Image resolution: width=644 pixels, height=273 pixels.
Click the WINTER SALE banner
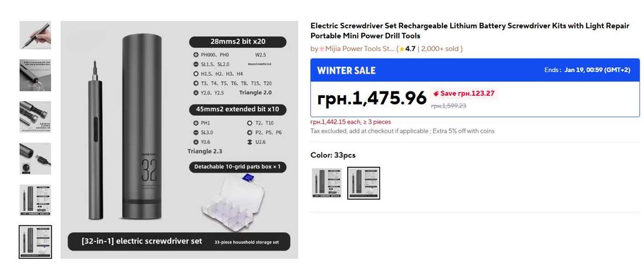tap(346, 70)
